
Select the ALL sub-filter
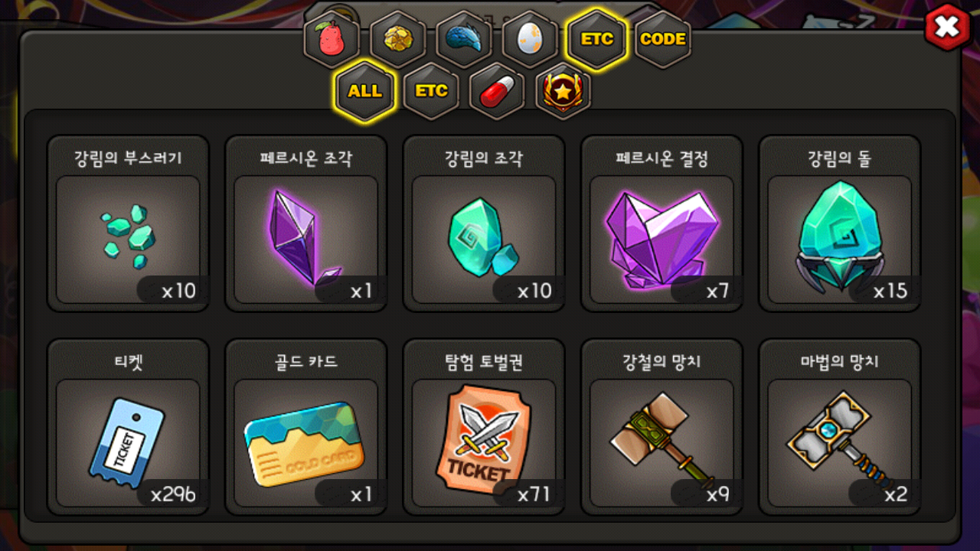[x=365, y=91]
